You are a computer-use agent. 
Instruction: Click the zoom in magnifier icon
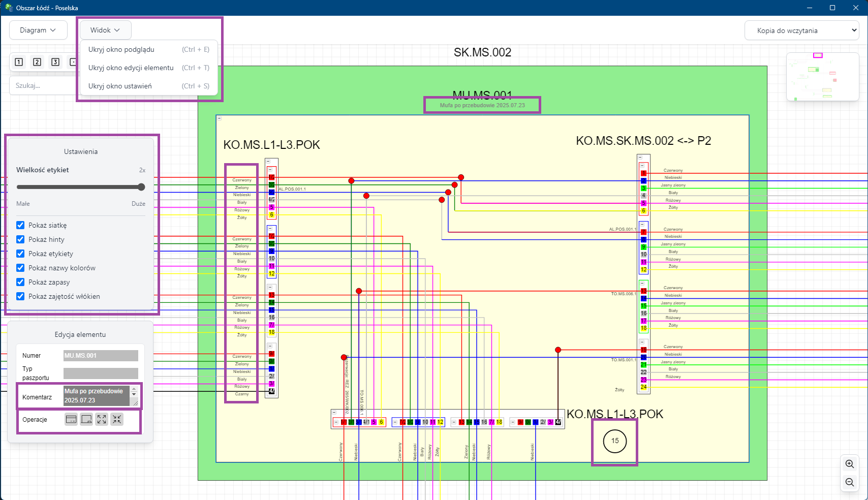click(849, 464)
